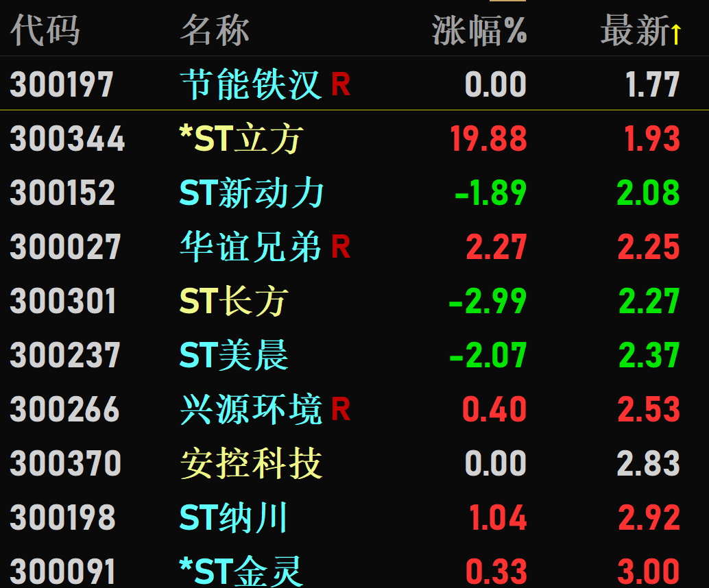This screenshot has width=709, height=588.
Task: Click change value 19.88
Action: tap(489, 138)
